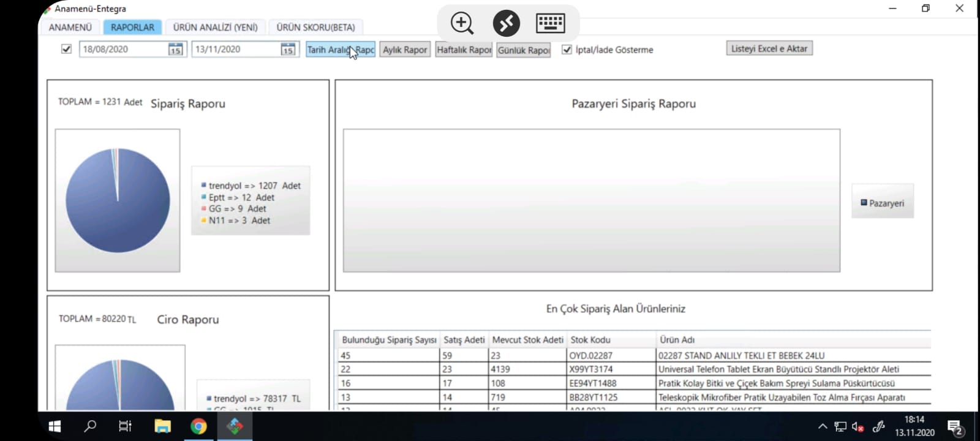The width and height of the screenshot is (980, 441).
Task: Select stock code OYD.02287 cell
Action: point(611,355)
